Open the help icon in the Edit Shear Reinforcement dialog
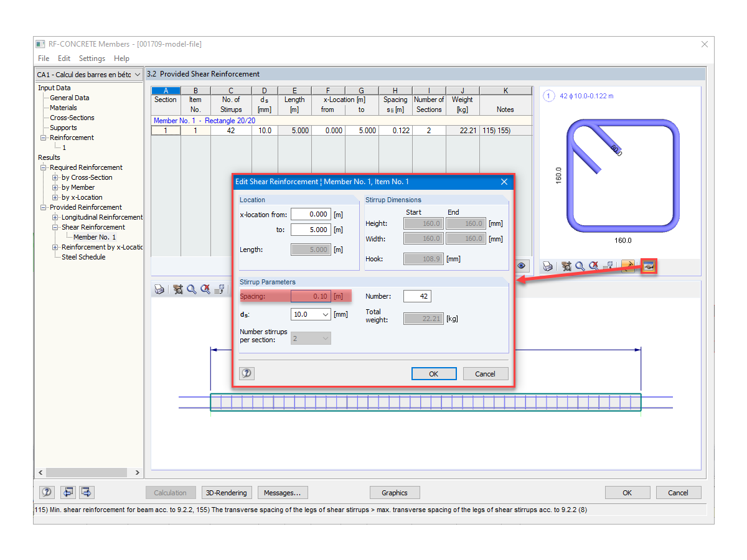747x560 pixels. [247, 373]
